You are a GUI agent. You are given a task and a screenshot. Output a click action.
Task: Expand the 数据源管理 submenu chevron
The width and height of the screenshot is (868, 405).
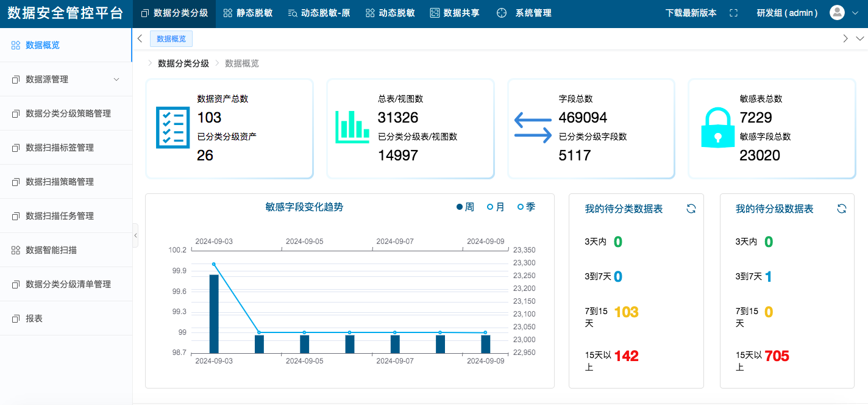click(x=116, y=79)
